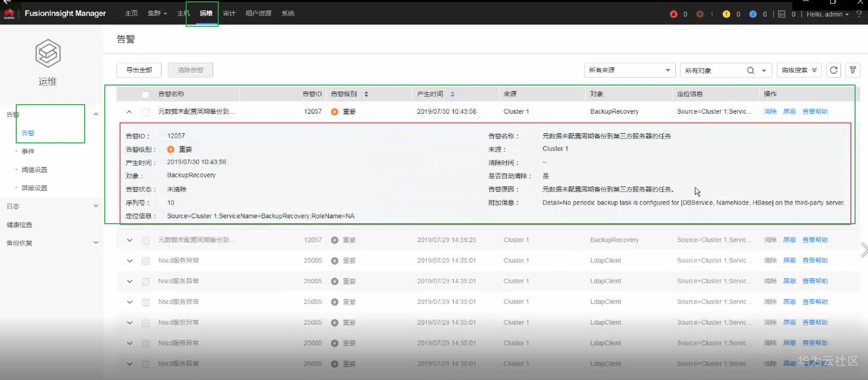Open the blue info alarms indicator
Screen dimensions: 868x380
coord(753,14)
